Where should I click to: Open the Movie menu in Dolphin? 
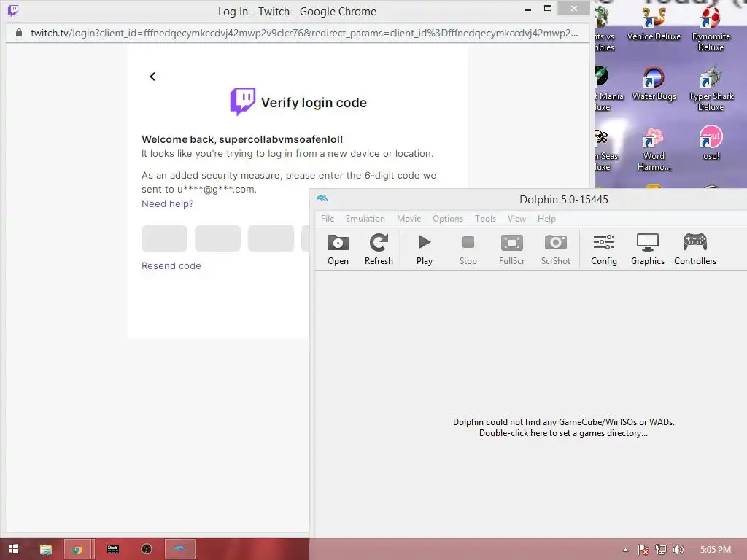409,219
